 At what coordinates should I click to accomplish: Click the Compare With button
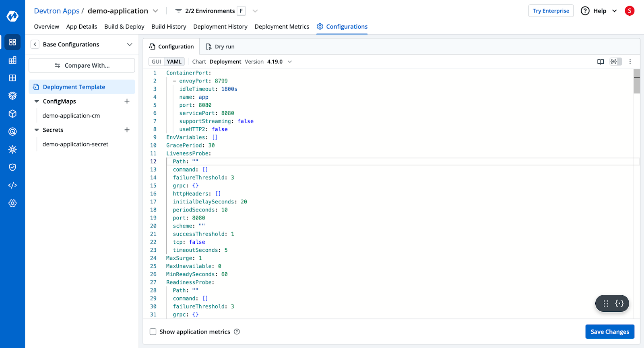point(82,65)
